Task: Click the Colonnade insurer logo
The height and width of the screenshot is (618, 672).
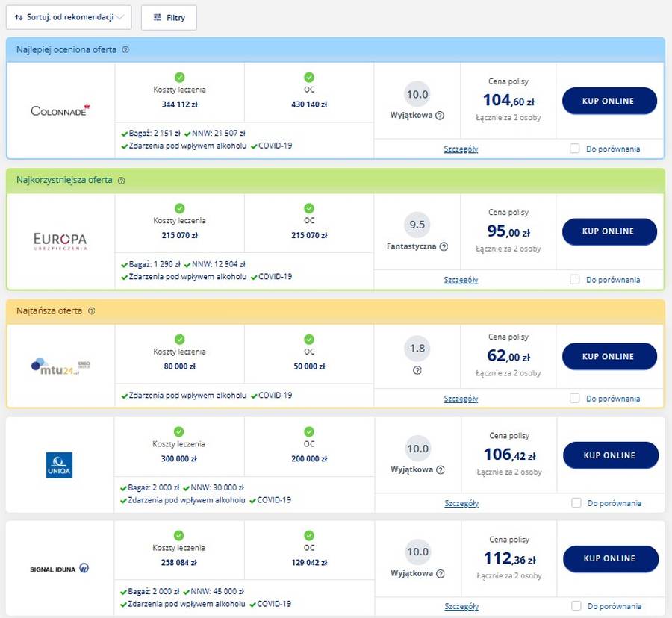Action: click(x=60, y=110)
